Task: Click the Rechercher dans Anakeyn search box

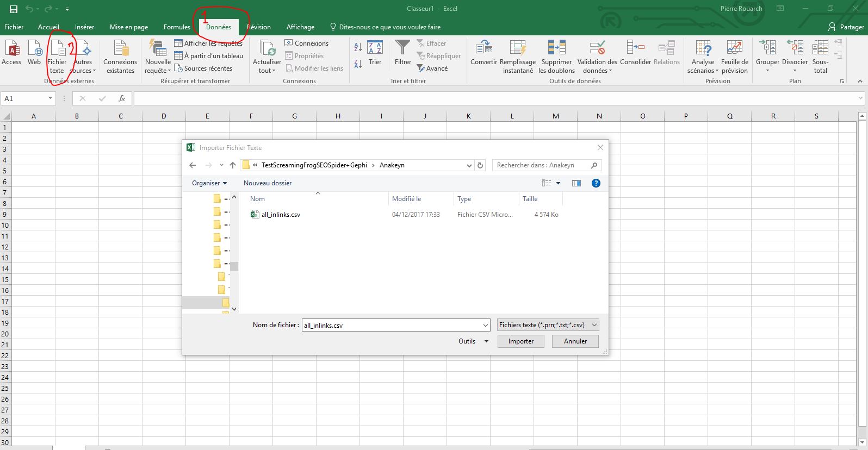Action: click(x=547, y=165)
